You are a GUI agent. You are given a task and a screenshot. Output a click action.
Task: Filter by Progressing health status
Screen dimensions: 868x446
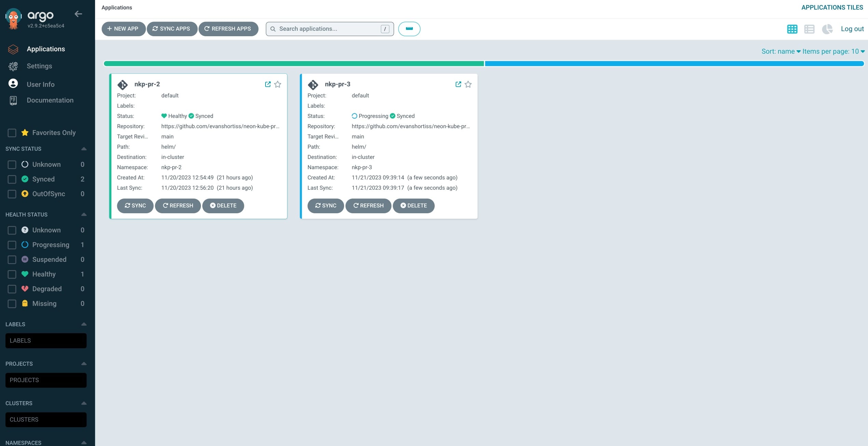coord(12,245)
